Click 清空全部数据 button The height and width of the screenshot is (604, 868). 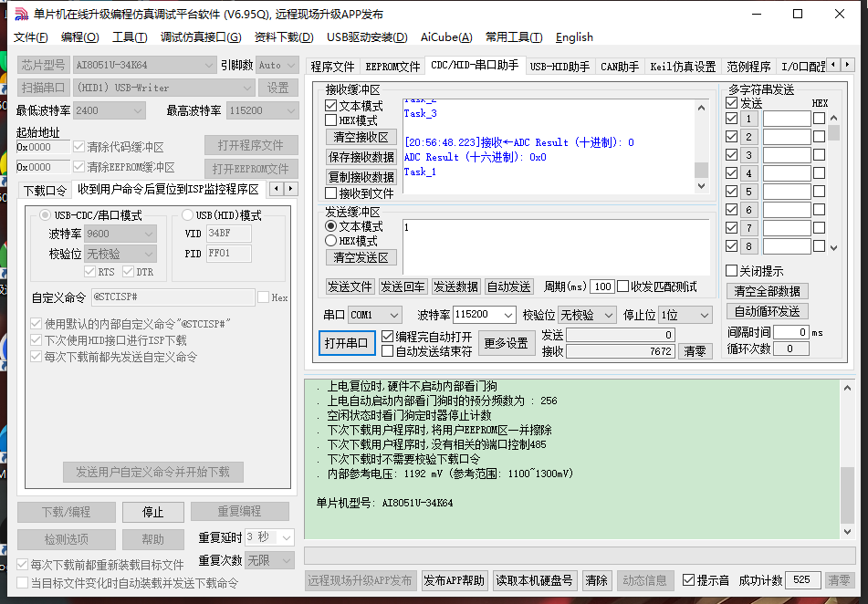767,291
